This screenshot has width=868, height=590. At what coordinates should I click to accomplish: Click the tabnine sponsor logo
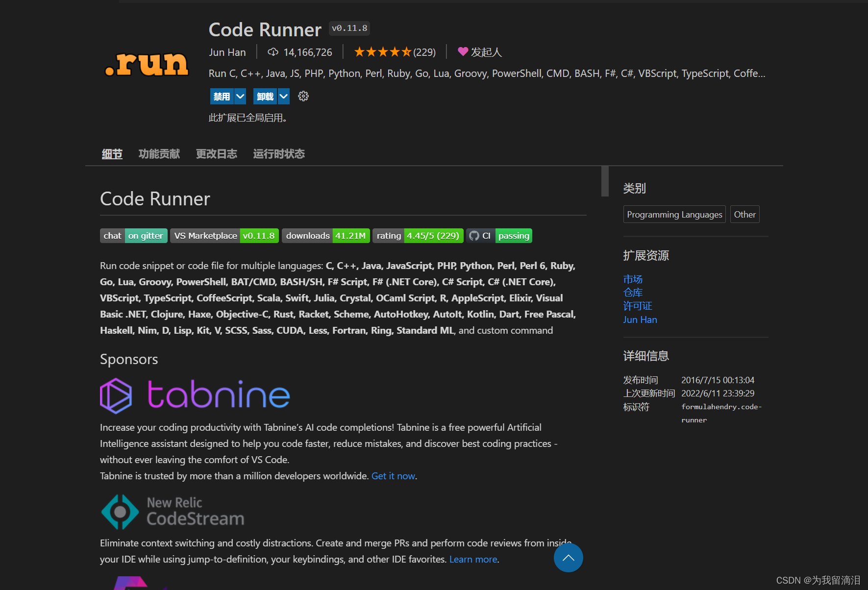(195, 395)
